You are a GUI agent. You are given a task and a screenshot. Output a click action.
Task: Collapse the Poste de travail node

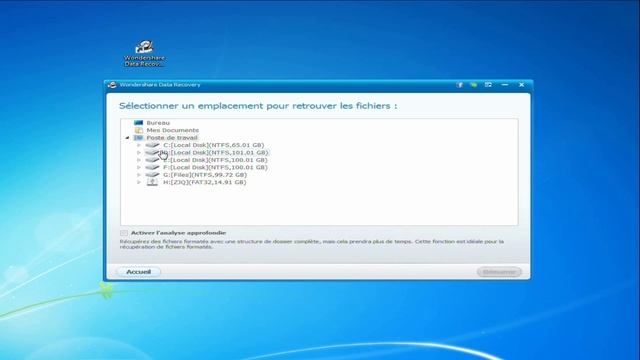[127, 138]
